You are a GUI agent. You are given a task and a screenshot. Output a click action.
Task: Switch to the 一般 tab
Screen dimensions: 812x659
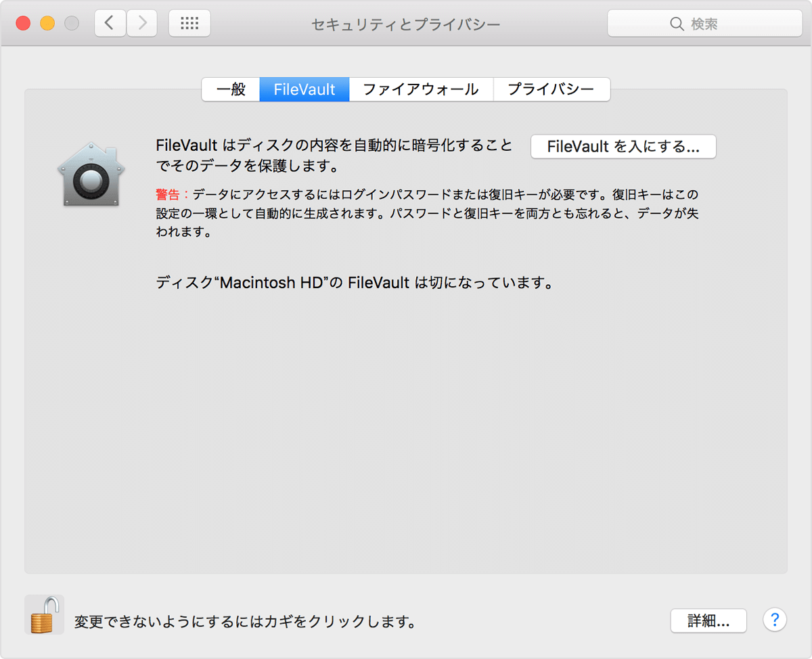point(231,89)
